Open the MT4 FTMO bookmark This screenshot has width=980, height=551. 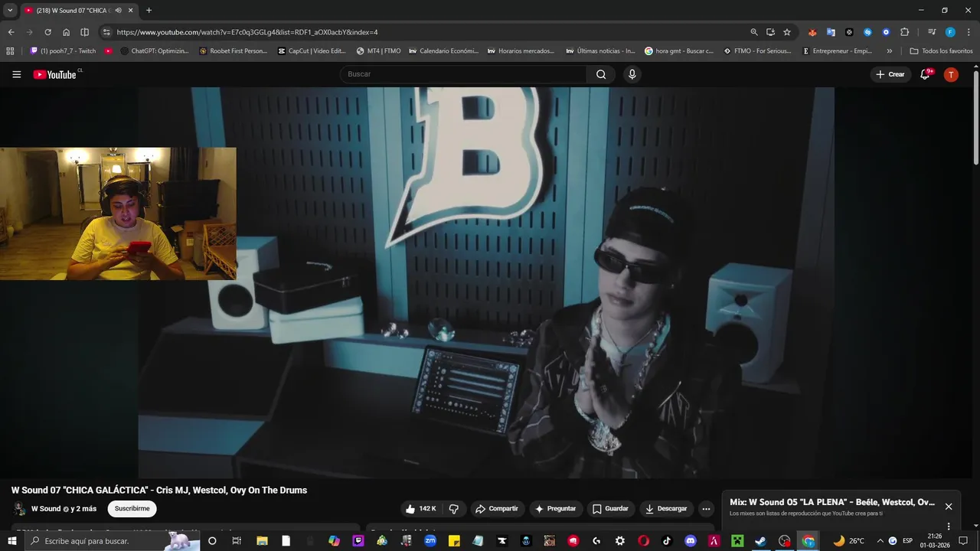coord(378,51)
